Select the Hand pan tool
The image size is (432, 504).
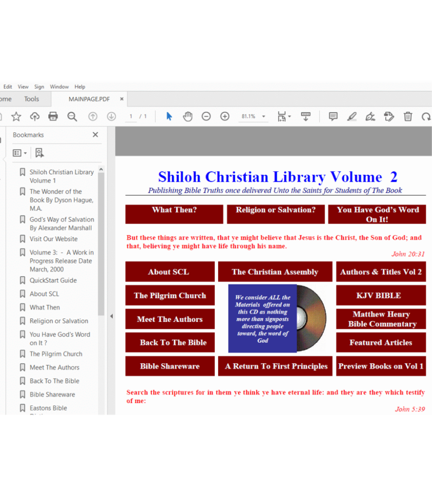tap(188, 117)
